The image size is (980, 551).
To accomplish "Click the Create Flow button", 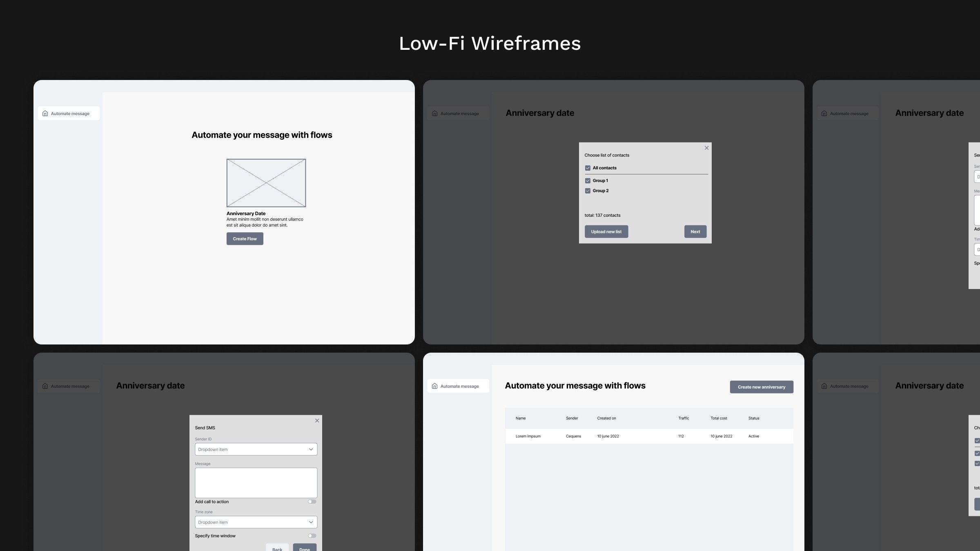I will click(245, 239).
